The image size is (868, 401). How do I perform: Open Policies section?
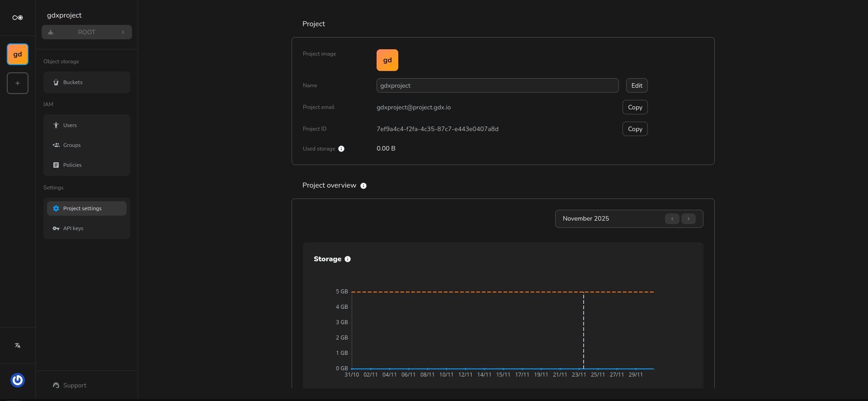click(x=72, y=165)
